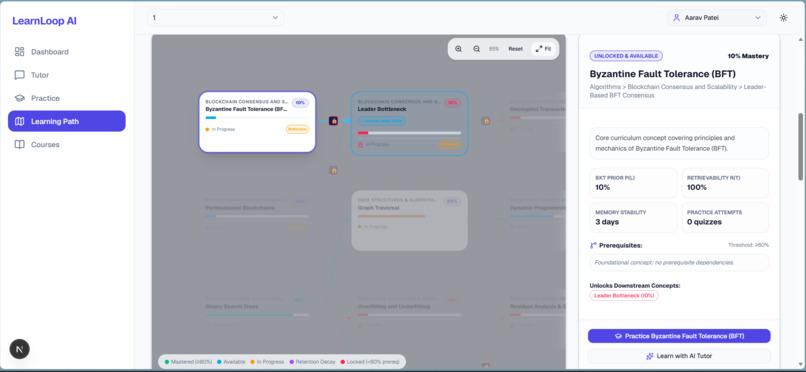
Task: Go to Dashboard
Action: [x=67, y=51]
